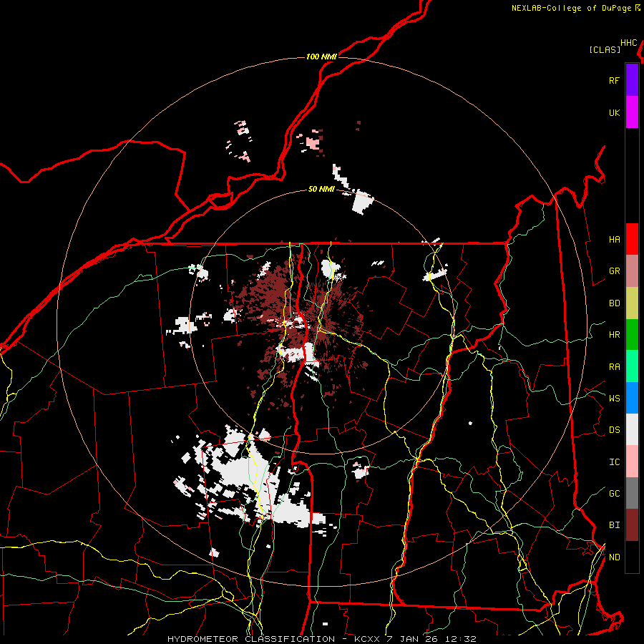Select the BD yellow legend block

click(x=632, y=303)
